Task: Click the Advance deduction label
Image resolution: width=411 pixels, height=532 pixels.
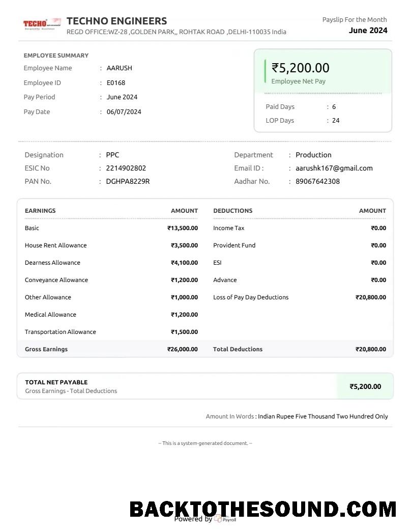Action: (225, 280)
